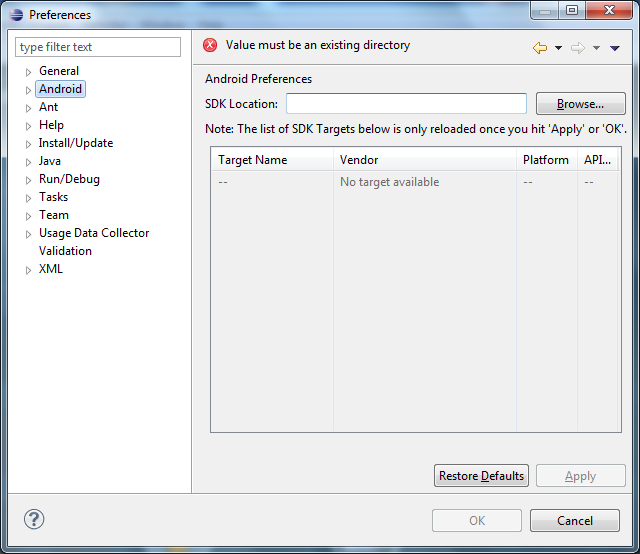Click the Eclipse icon in title bar
Screen dimensions: 640x554
16,15
